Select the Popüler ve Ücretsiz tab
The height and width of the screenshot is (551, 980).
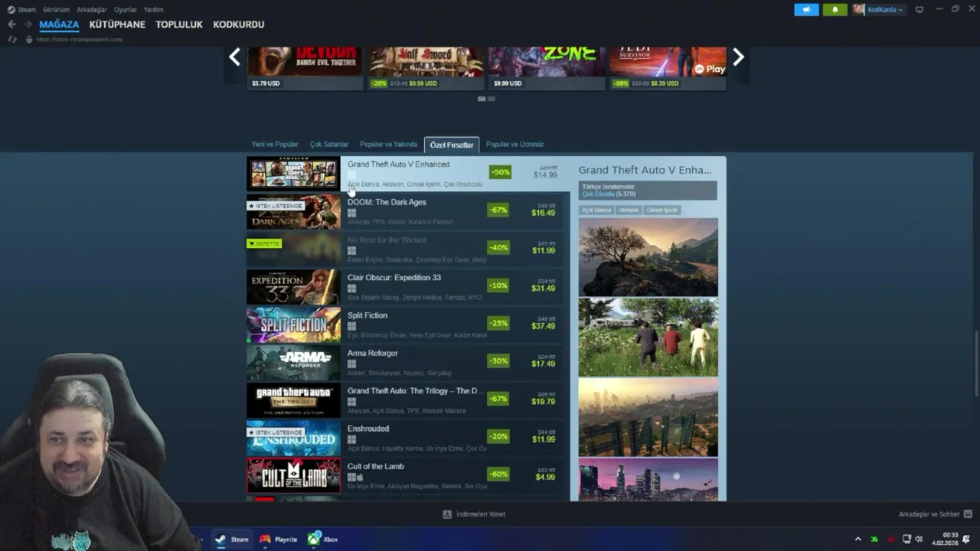514,144
